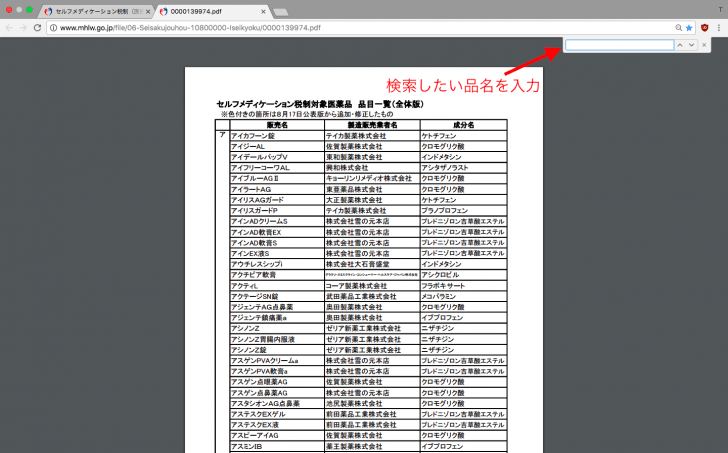
Task: Open Chrome's three-dot menu
Action: pyautogui.click(x=719, y=28)
